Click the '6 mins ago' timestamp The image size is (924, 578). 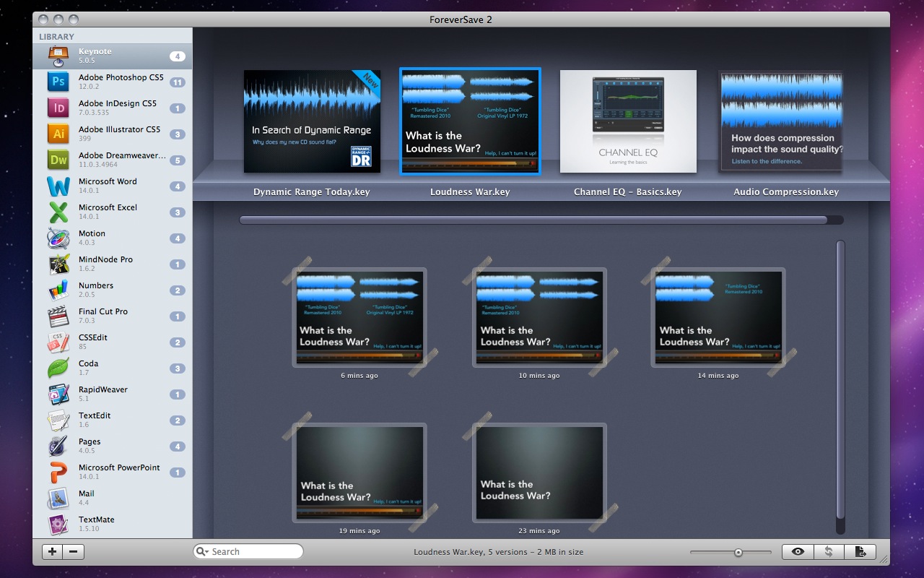[x=359, y=376]
